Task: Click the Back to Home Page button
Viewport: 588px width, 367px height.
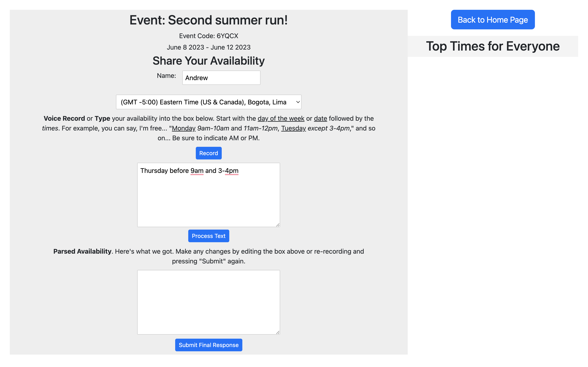Action: point(493,19)
